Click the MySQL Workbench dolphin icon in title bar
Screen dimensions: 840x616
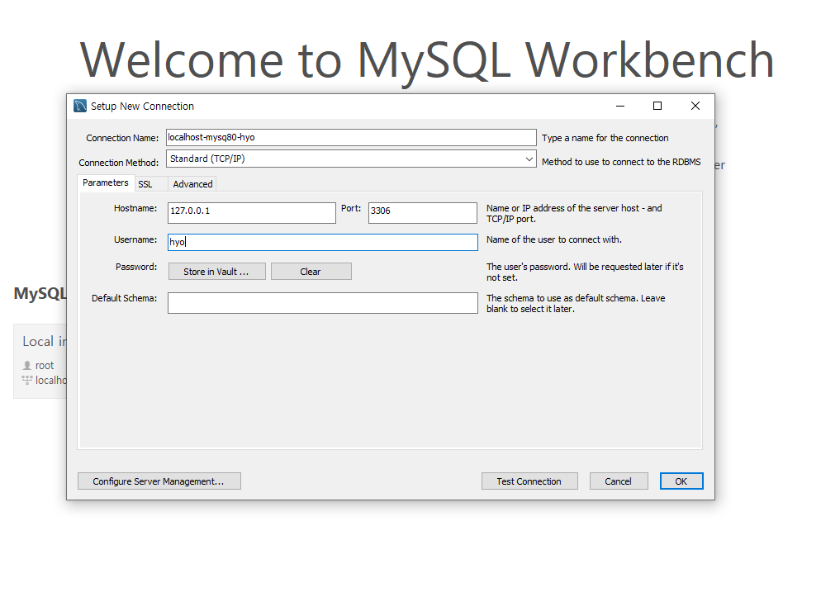tap(80, 106)
